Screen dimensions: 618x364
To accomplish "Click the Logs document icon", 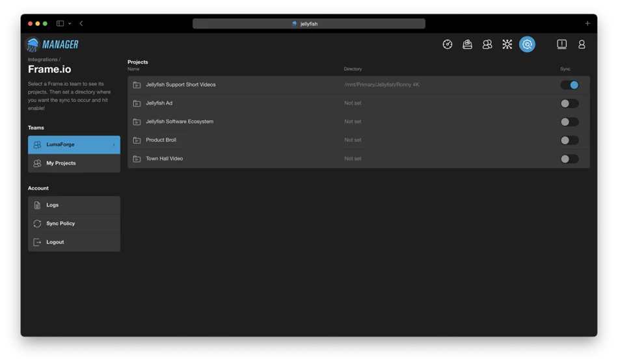I will [x=37, y=205].
